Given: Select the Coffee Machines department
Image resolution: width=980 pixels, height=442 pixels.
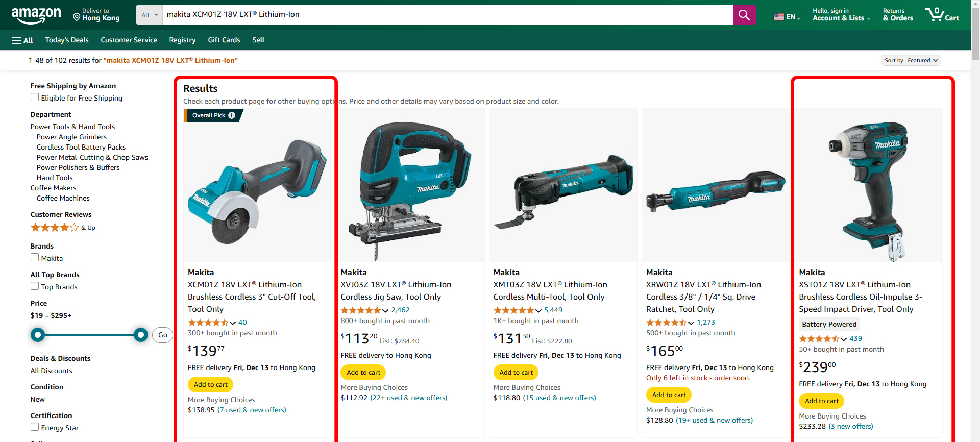Looking at the screenshot, I should click(63, 198).
